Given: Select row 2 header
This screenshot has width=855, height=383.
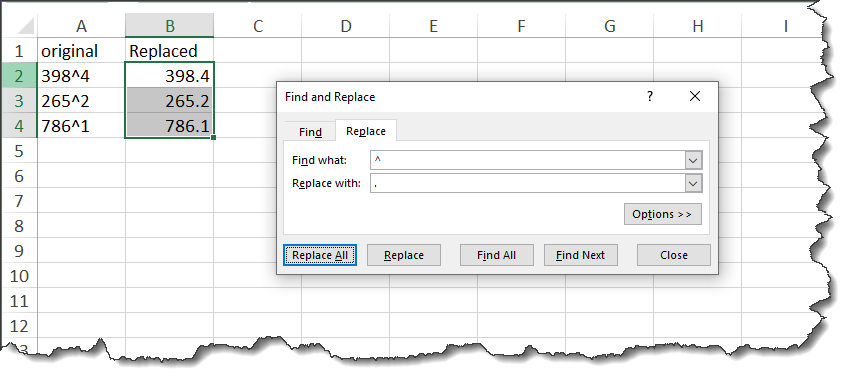Looking at the screenshot, I should [x=19, y=76].
